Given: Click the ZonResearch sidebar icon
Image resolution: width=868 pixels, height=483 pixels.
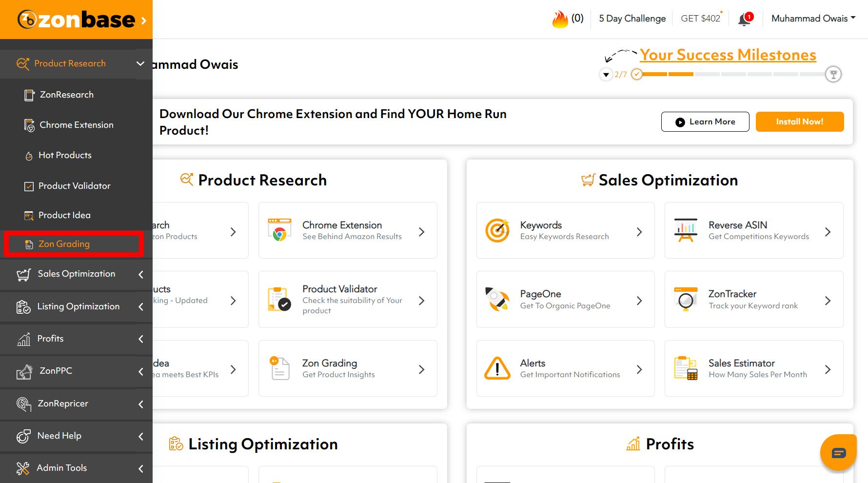Looking at the screenshot, I should click(29, 95).
